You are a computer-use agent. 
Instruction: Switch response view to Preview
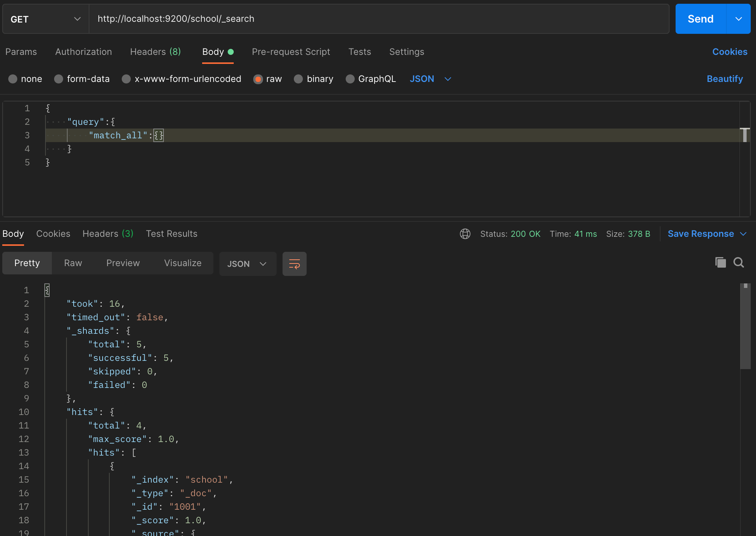(x=123, y=263)
